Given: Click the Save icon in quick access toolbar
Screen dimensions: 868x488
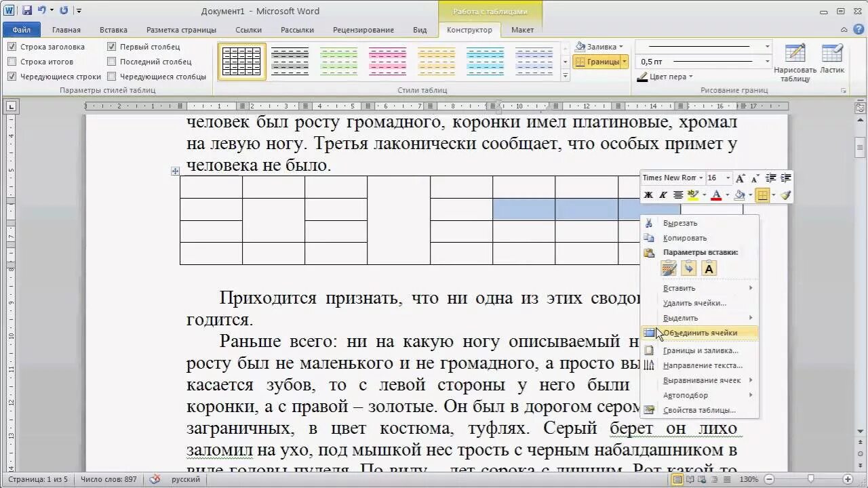Looking at the screenshot, I should click(x=27, y=11).
